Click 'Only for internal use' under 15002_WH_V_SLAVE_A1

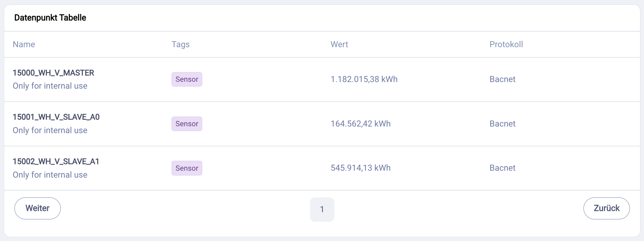click(50, 174)
